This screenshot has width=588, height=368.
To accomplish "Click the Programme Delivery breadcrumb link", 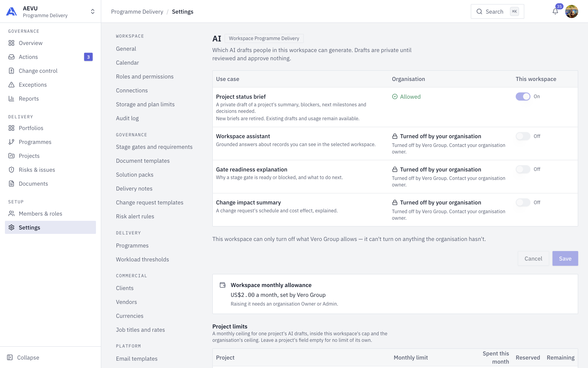I will coord(137,11).
